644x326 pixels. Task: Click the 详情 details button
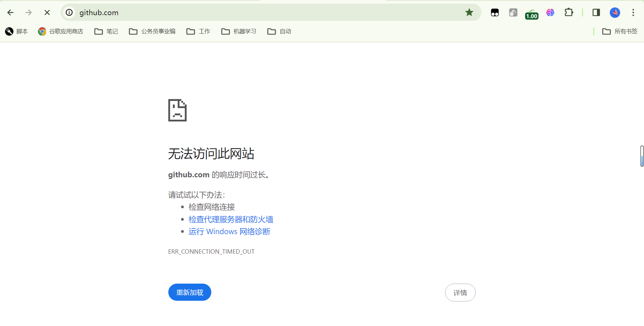(x=460, y=293)
